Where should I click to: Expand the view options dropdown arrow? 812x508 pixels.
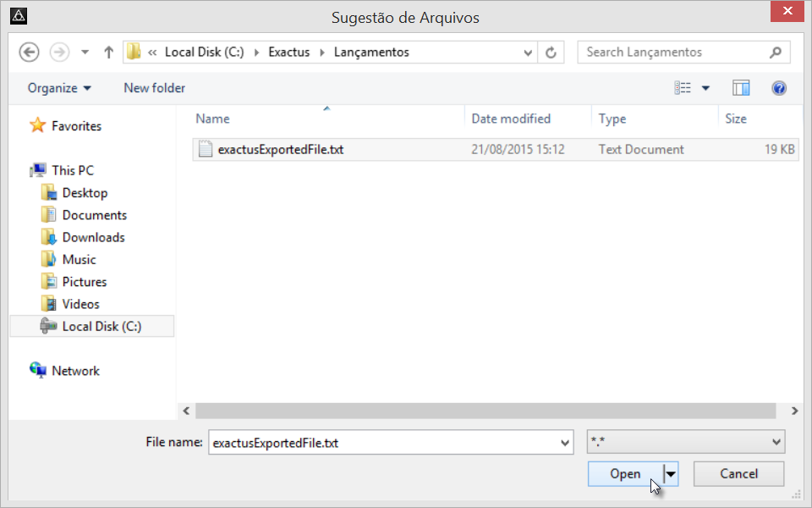coord(705,88)
